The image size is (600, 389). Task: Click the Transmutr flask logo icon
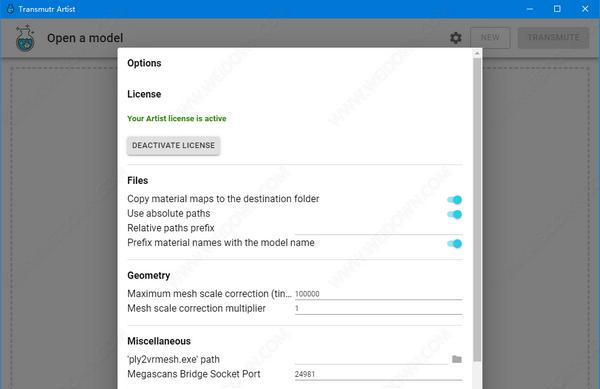25,38
